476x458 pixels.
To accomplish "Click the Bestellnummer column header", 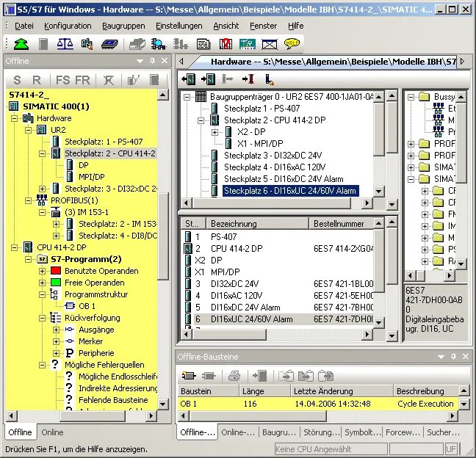I will 342,224.
